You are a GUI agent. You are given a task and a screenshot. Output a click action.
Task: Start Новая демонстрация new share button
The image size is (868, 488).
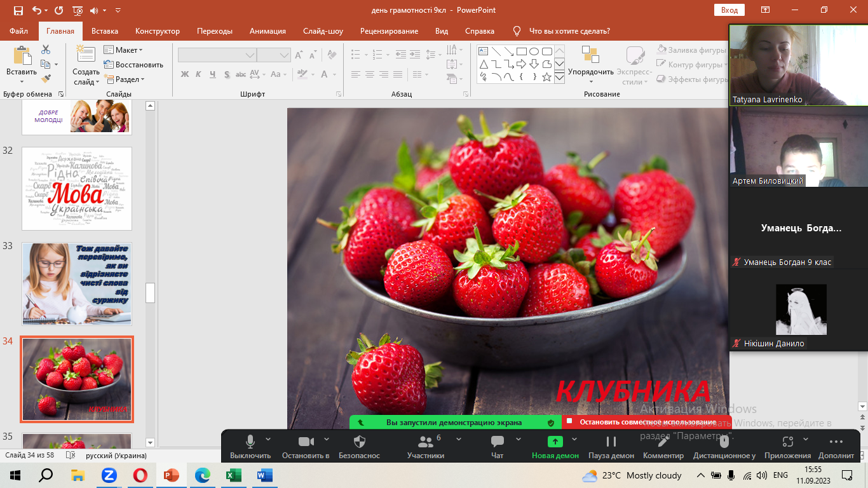(x=555, y=447)
